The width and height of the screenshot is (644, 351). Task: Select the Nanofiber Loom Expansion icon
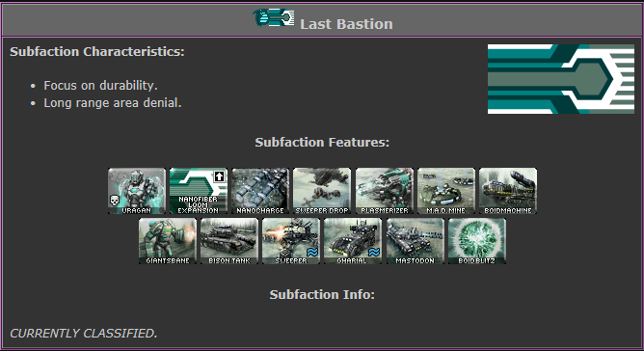[x=199, y=191]
